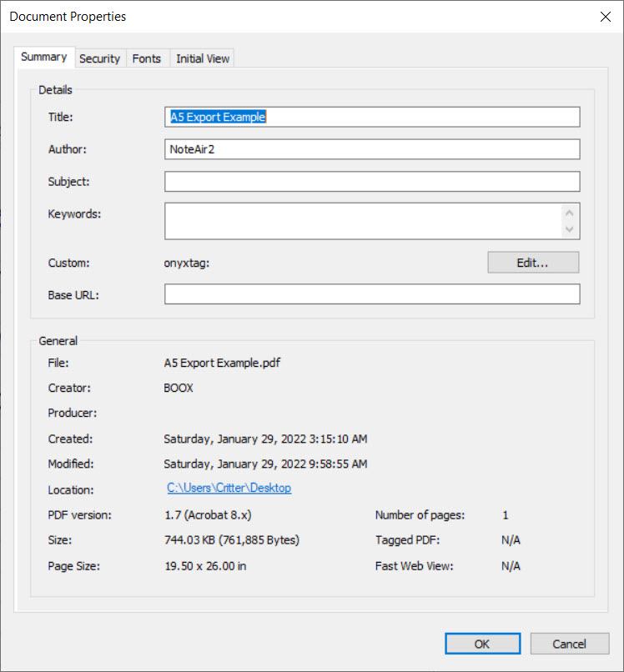Click the Author field containing NoteAir2
The height and width of the screenshot is (672, 624).
click(x=372, y=149)
